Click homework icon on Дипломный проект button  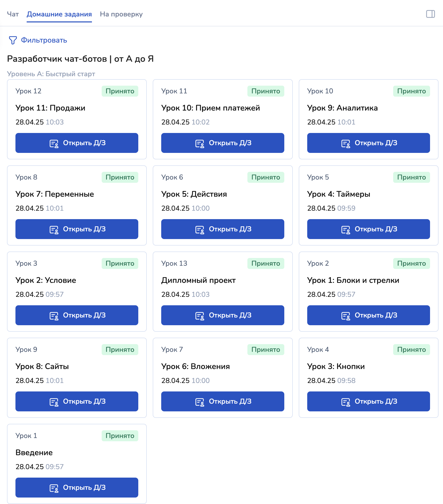(200, 316)
